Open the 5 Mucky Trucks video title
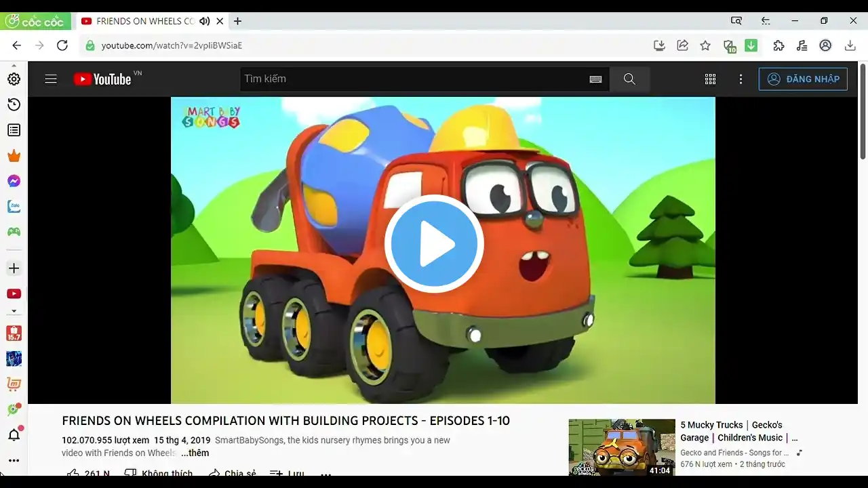Image resolution: width=868 pixels, height=488 pixels. pos(739,431)
